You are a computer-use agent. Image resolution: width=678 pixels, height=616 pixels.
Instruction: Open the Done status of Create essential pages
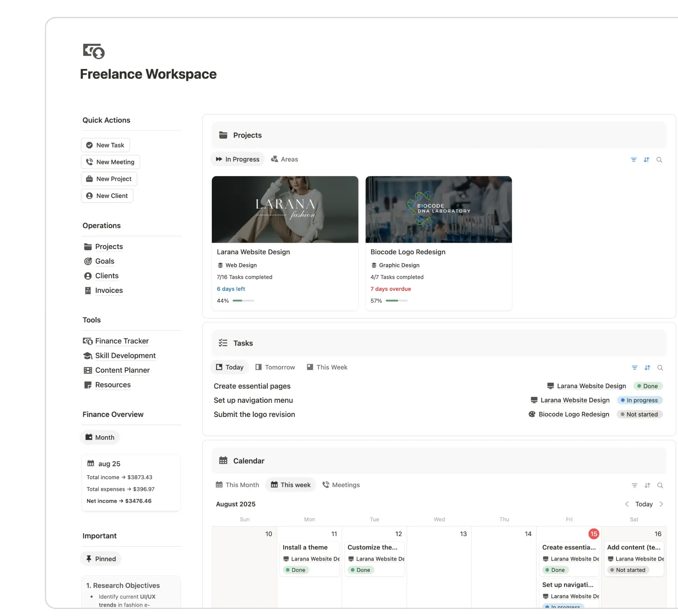point(647,386)
